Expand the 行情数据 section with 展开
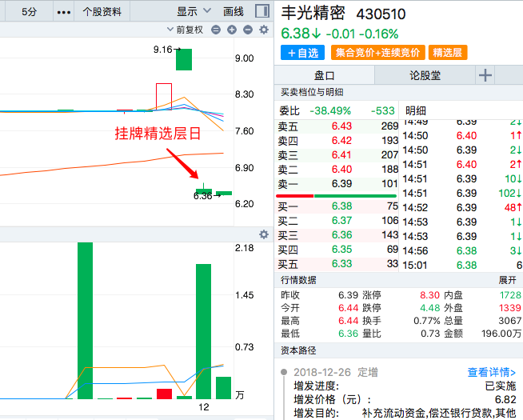 507,280
